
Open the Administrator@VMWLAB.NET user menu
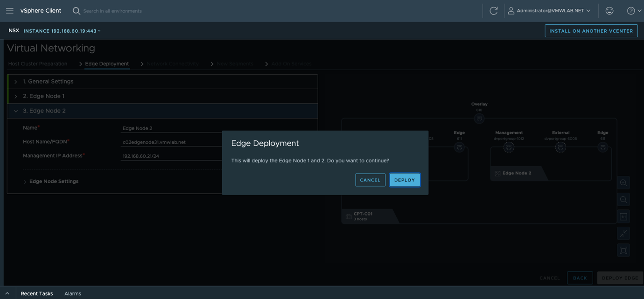pyautogui.click(x=549, y=11)
